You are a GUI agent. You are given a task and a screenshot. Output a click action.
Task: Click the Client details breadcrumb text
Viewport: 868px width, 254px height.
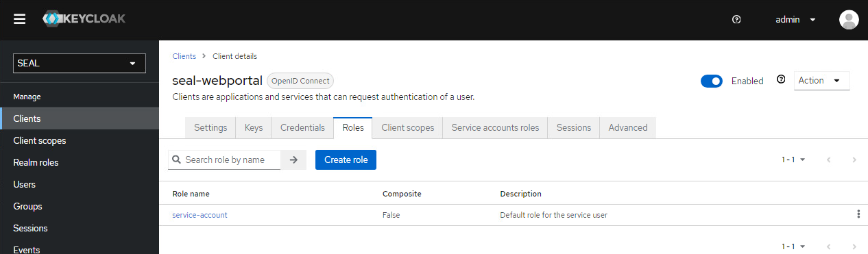point(235,56)
